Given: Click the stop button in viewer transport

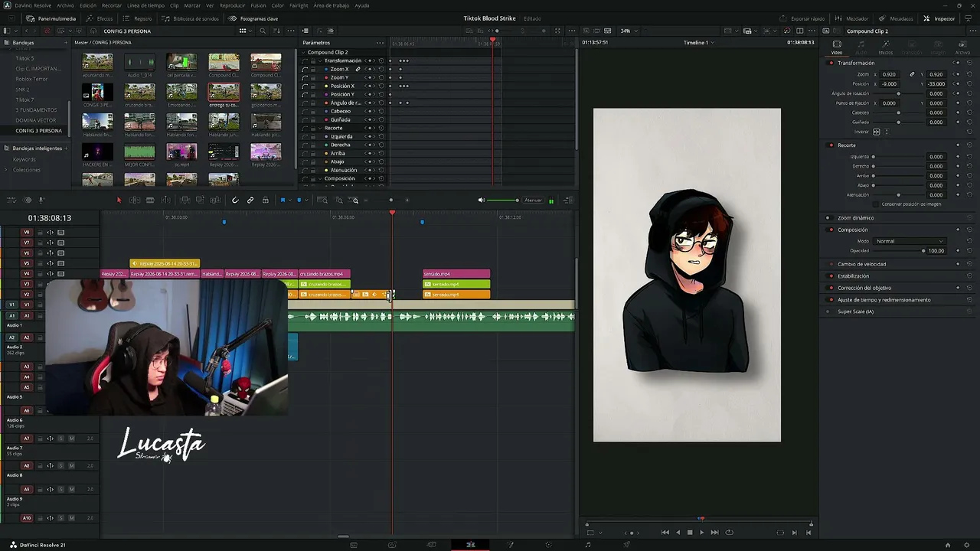Looking at the screenshot, I should pyautogui.click(x=690, y=533).
